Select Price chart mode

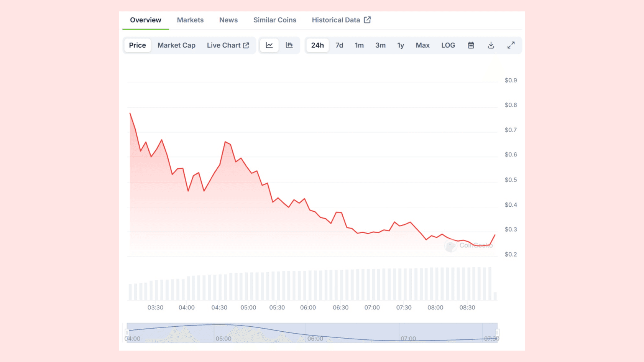click(137, 45)
